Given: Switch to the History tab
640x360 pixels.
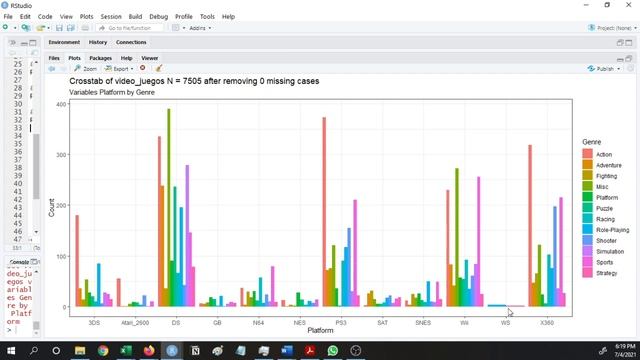Looking at the screenshot, I should [98, 42].
